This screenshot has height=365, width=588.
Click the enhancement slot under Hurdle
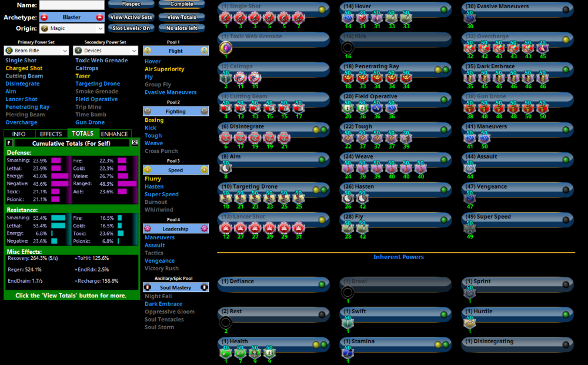point(469,322)
